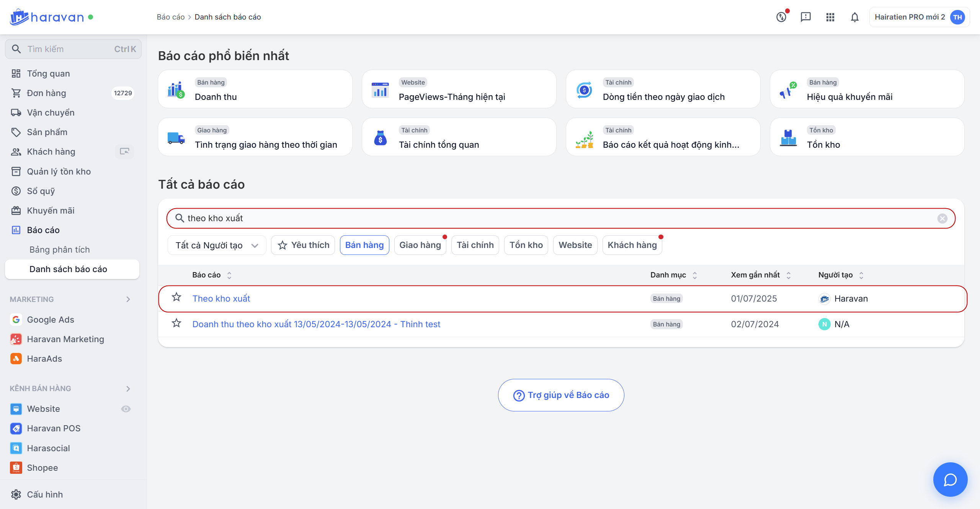Click Trợ giúp về Báo cáo button
The height and width of the screenshot is (509, 980).
point(561,395)
